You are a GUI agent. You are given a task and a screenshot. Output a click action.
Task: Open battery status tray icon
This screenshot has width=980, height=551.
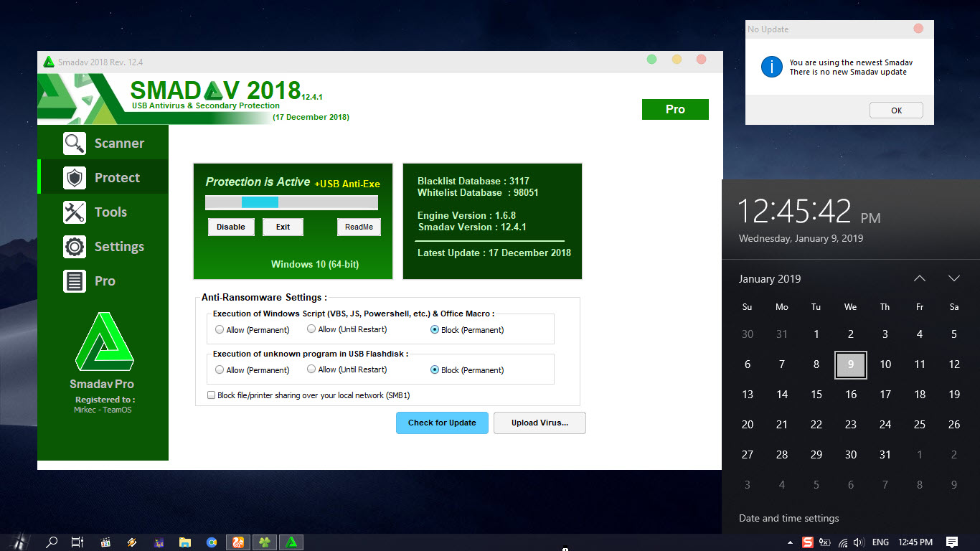click(x=825, y=542)
